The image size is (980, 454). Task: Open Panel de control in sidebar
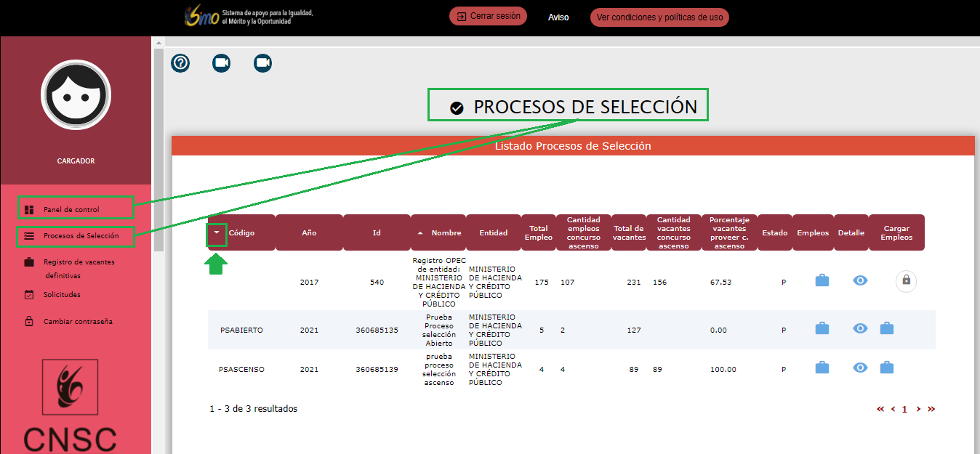coord(71,210)
